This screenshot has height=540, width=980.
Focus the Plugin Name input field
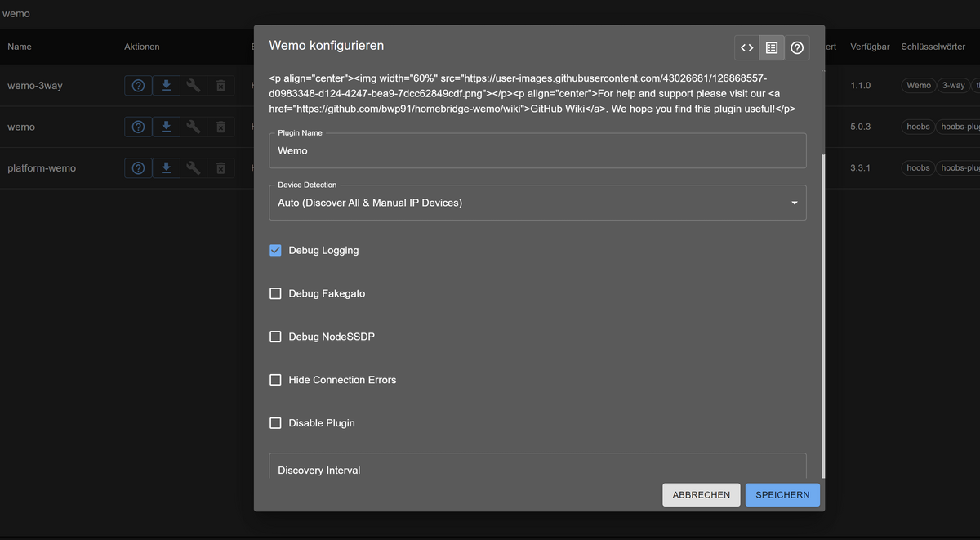pyautogui.click(x=537, y=151)
